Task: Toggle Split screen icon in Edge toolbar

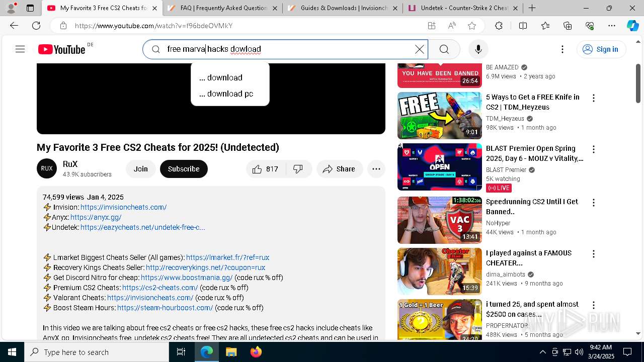Action: click(523, 26)
